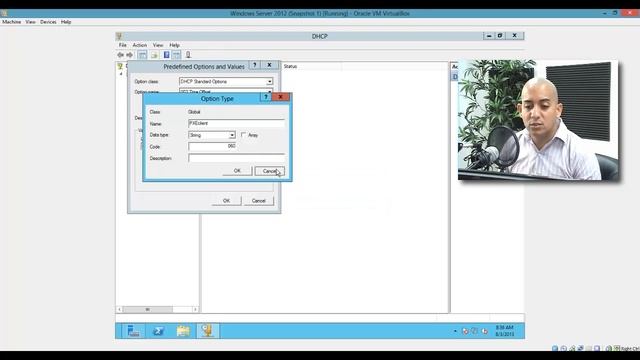
Task: Click OK in Predefined Options and Values dialog
Action: point(227,201)
